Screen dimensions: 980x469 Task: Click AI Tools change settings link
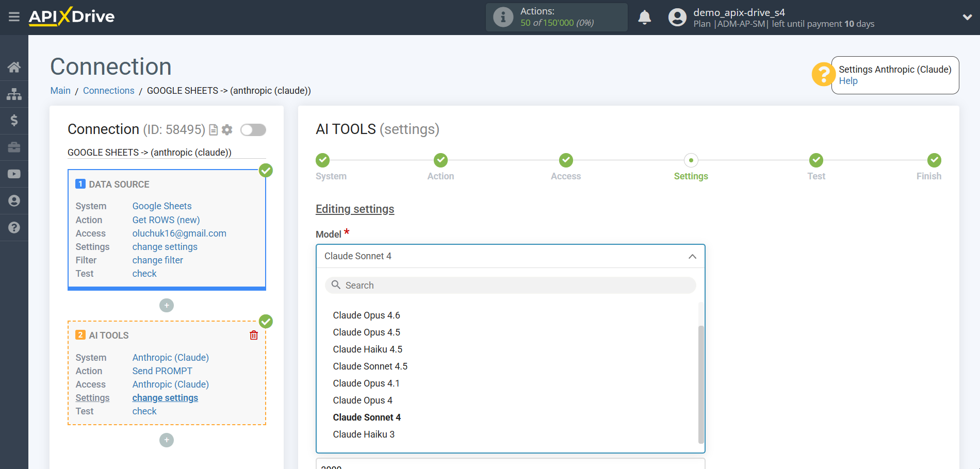click(x=165, y=398)
